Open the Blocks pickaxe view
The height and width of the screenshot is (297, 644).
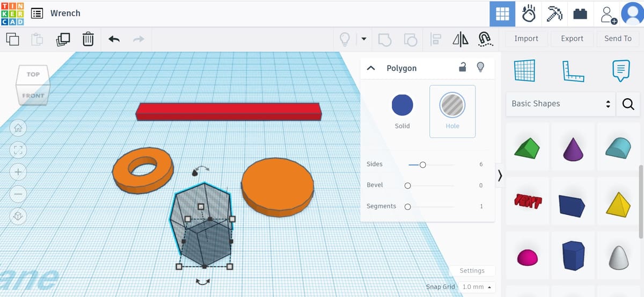554,14
